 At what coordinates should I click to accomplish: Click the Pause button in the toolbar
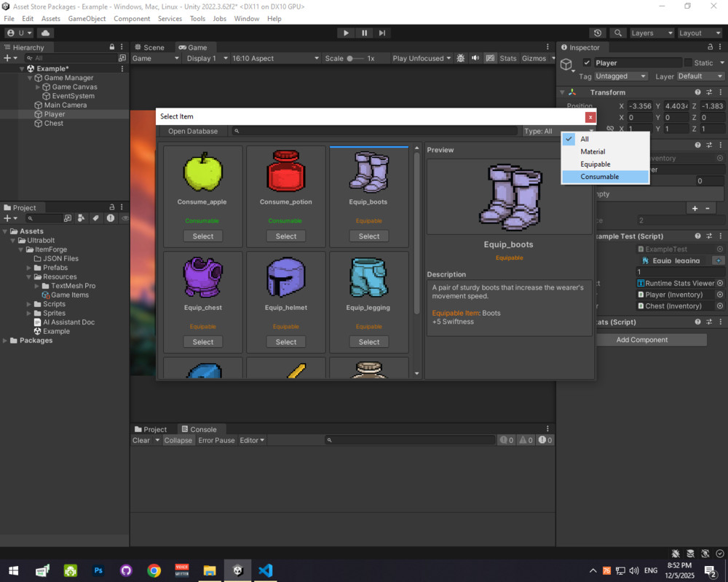point(363,32)
